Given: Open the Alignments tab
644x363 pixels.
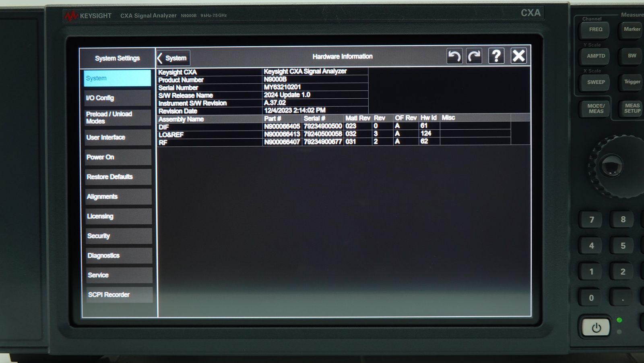Looking at the screenshot, I should (118, 197).
